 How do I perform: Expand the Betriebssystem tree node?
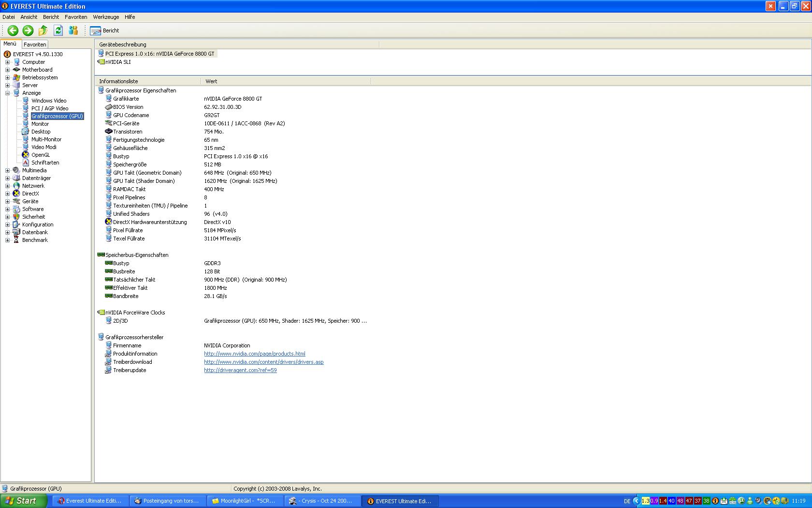coord(7,77)
